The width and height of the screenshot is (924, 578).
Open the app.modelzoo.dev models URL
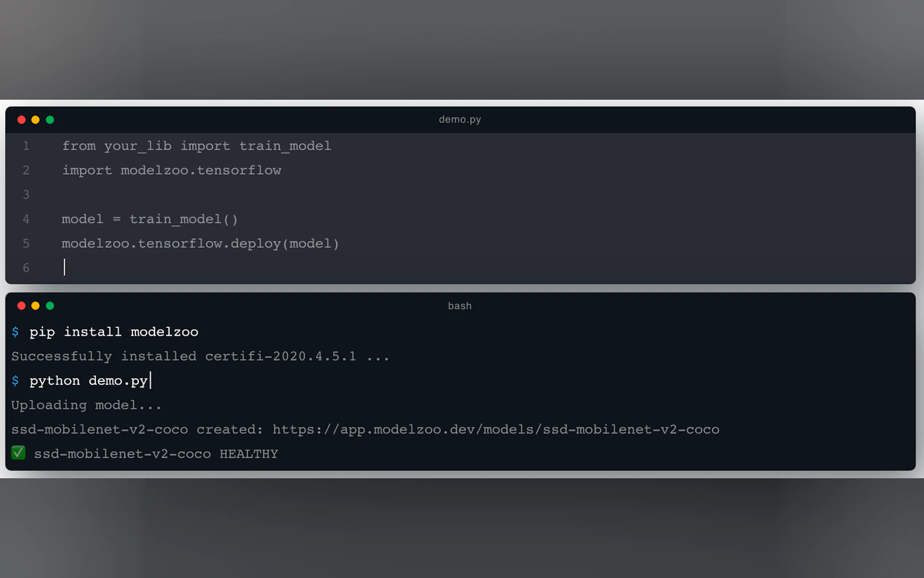point(496,429)
